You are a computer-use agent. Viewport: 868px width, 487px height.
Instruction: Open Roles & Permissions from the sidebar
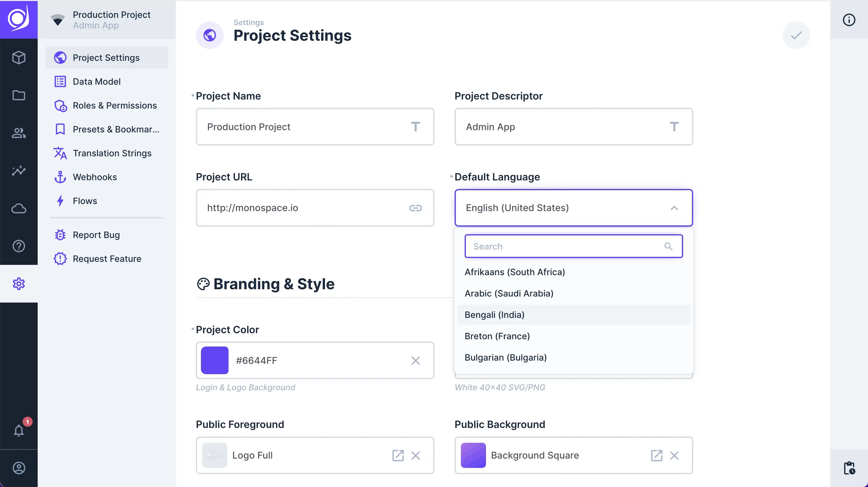115,106
